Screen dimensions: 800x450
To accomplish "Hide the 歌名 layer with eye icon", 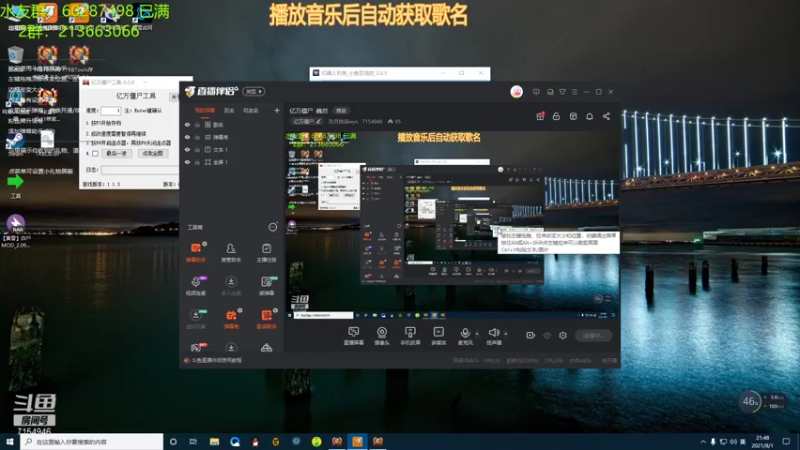I will coord(187,124).
